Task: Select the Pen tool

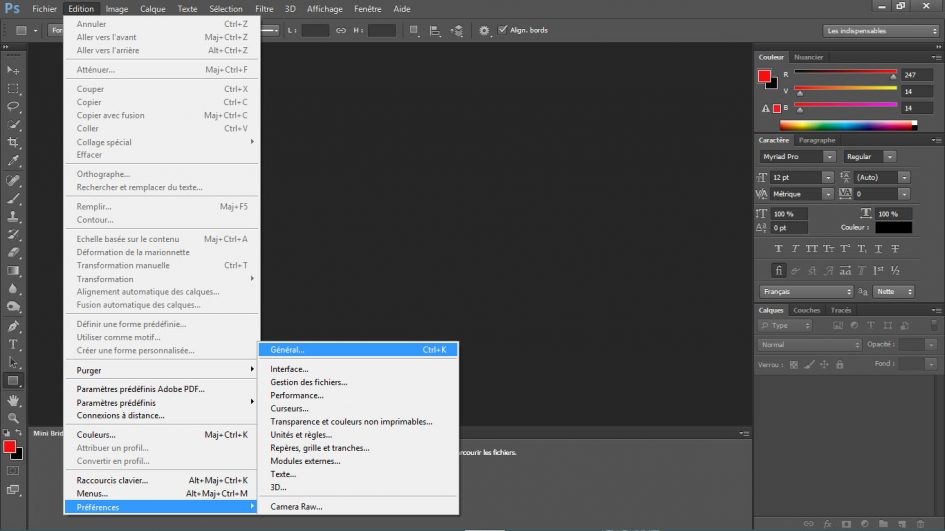Action: 13,326
